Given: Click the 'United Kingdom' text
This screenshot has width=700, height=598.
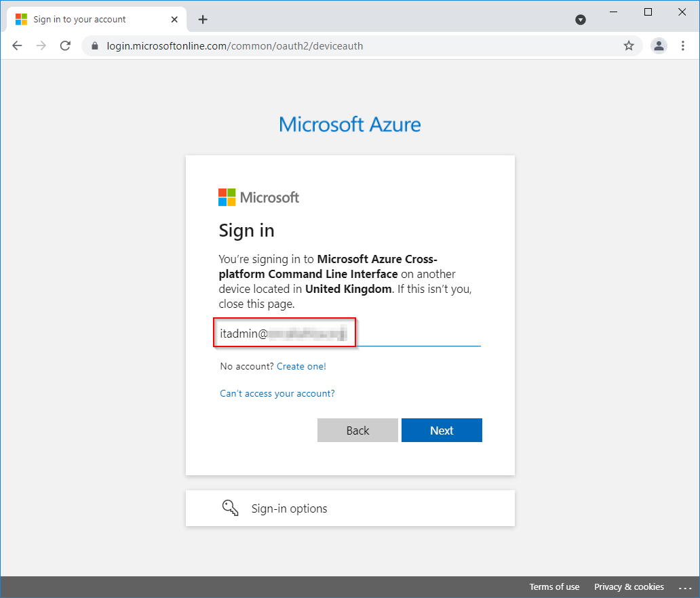Looking at the screenshot, I should [348, 290].
